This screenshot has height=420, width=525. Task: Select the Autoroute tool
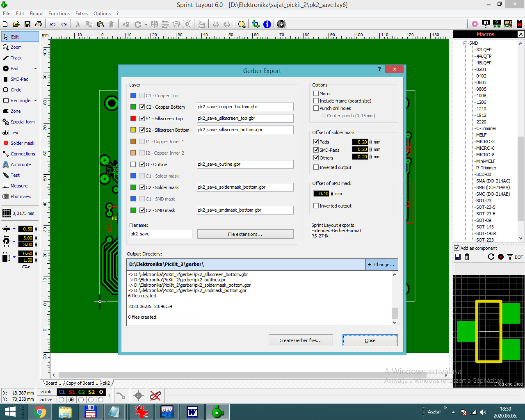tap(21, 164)
